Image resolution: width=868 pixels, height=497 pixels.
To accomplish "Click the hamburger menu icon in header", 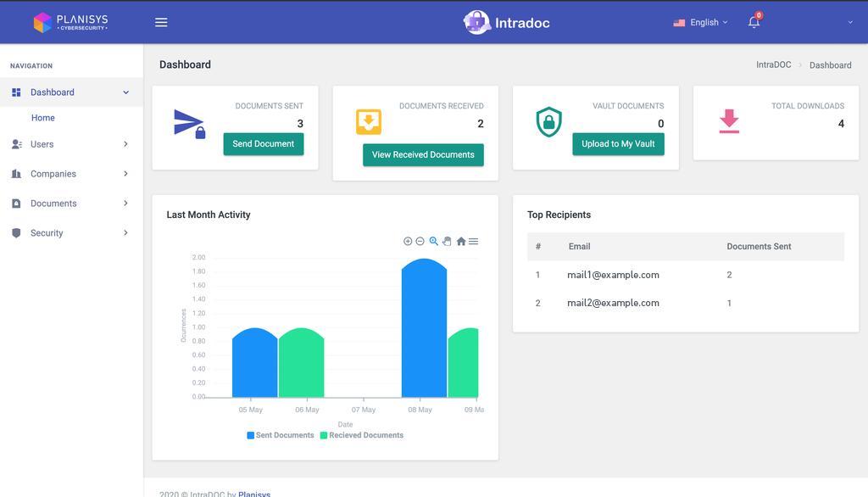I will pos(161,23).
